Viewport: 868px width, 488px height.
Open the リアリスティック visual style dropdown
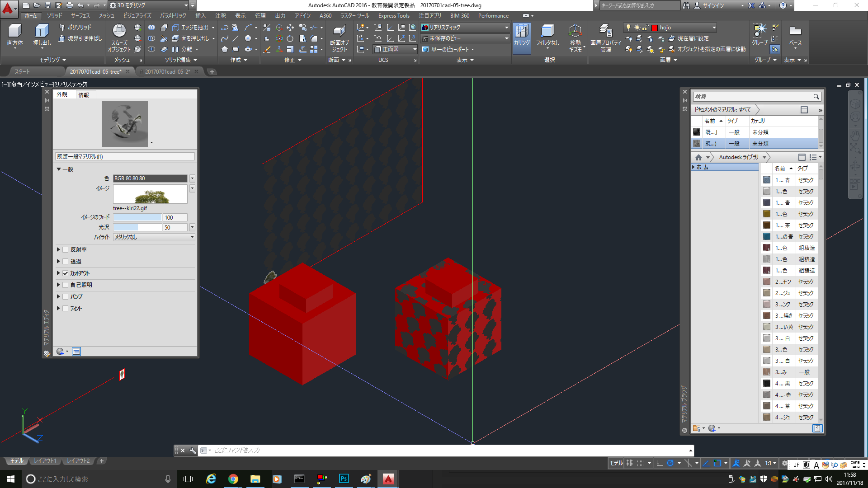pos(506,28)
